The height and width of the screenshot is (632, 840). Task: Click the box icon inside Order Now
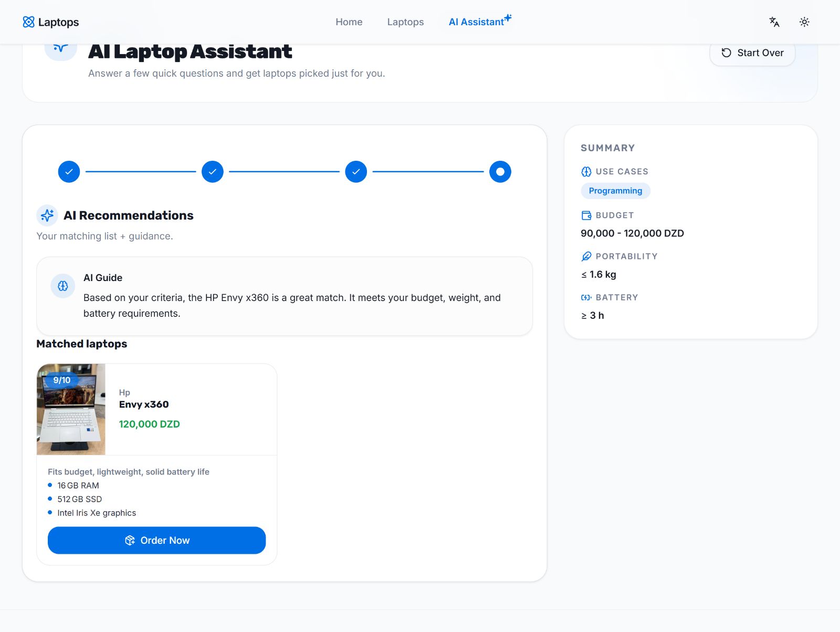coord(130,540)
